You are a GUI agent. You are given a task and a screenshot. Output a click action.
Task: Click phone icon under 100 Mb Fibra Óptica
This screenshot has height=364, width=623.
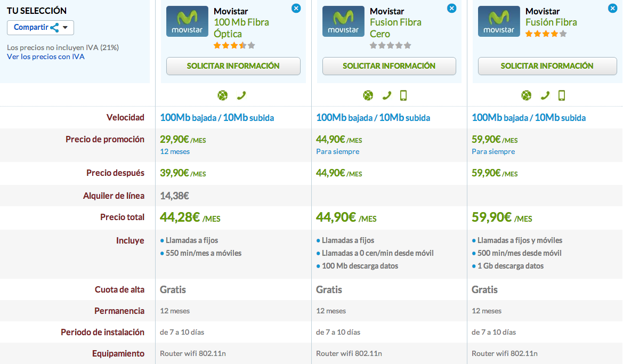241,95
